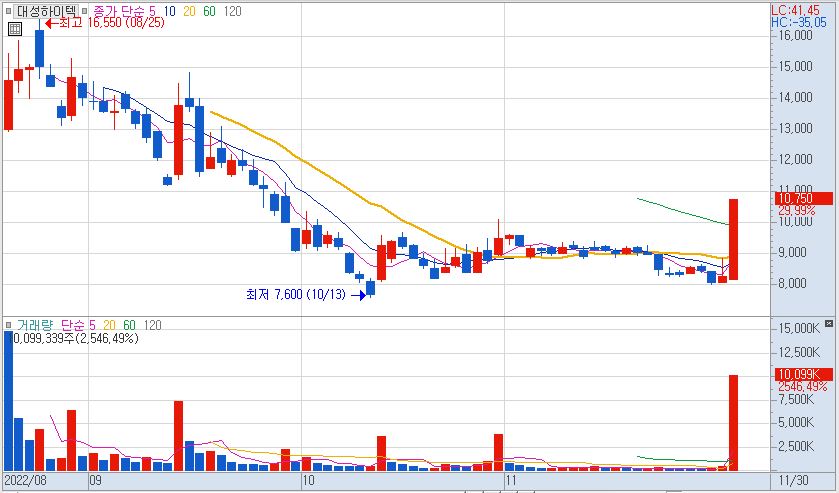Click the data grid icon below the stock name
Image resolution: width=839 pixels, height=493 pixels.
(x=15, y=29)
